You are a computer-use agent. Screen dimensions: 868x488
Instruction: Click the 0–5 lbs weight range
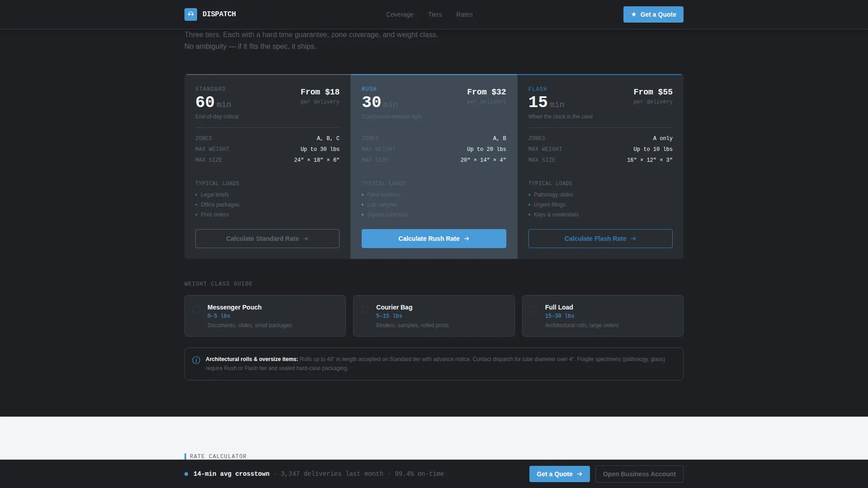click(219, 316)
